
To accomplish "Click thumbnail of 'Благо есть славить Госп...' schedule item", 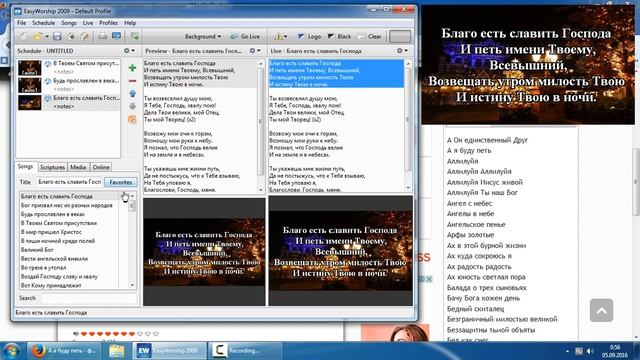I will pyautogui.click(x=29, y=102).
